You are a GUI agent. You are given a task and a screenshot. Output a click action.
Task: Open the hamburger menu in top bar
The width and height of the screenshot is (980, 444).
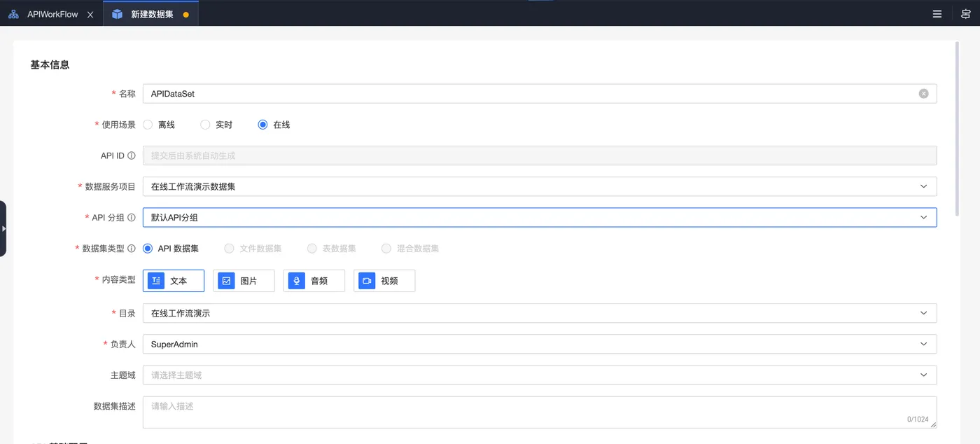(x=937, y=14)
